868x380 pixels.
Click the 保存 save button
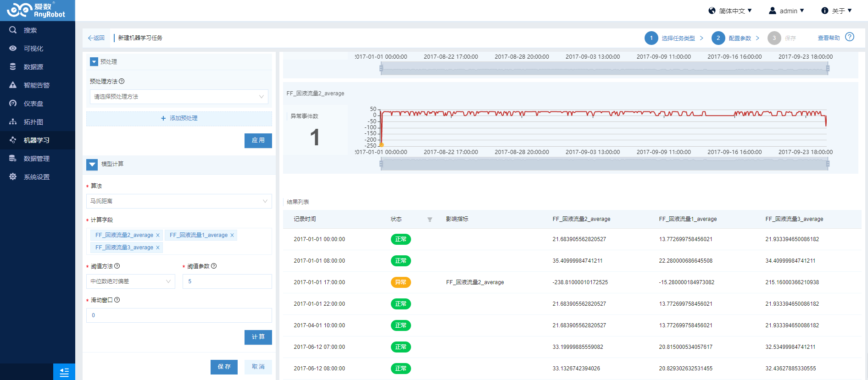[x=224, y=367]
